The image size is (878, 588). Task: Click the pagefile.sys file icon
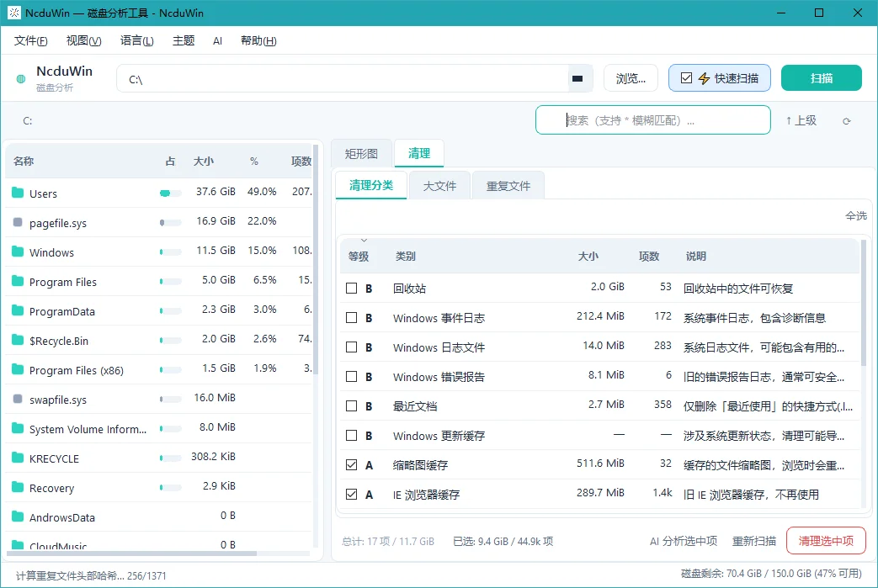tap(18, 223)
